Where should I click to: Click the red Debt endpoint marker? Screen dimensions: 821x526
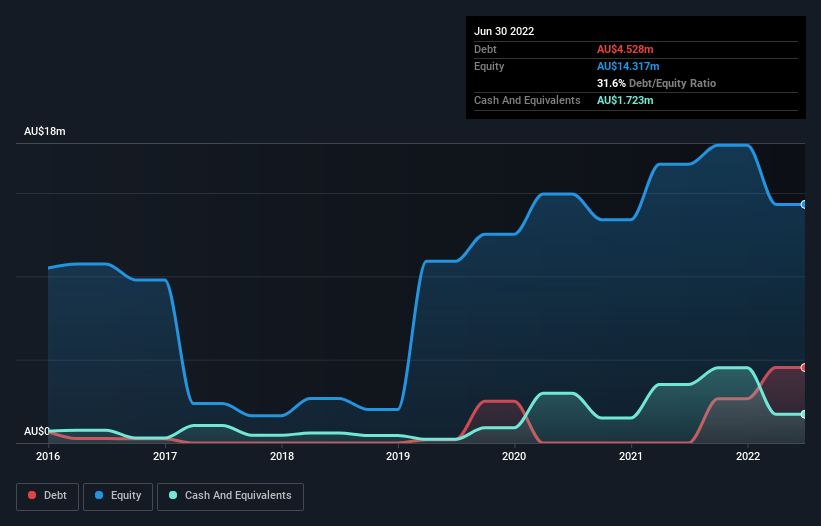[x=804, y=367]
